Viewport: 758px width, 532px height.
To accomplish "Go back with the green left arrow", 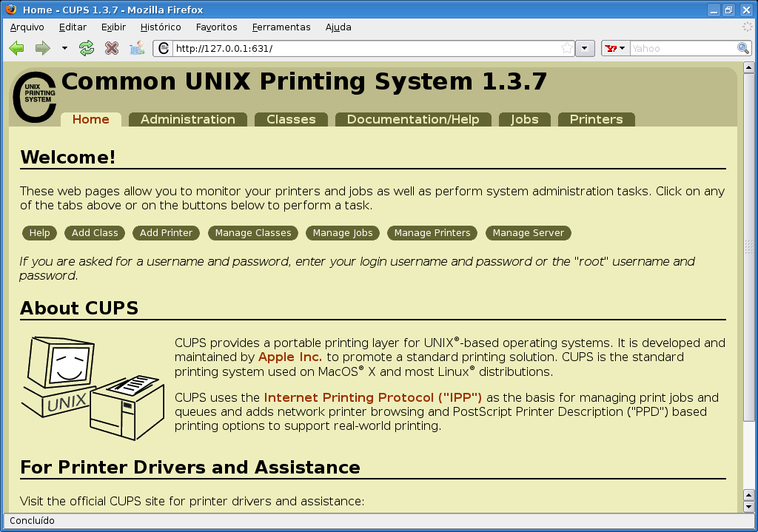I will [x=16, y=48].
